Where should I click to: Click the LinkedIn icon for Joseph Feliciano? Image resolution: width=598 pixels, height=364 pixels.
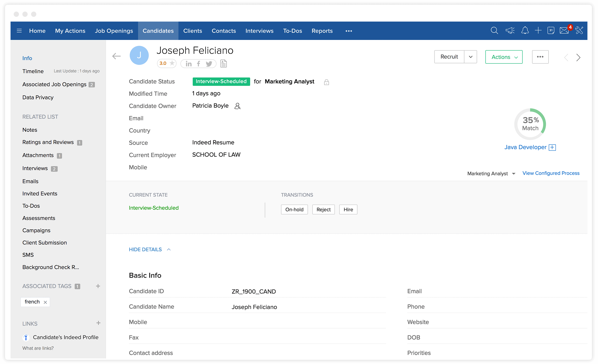188,63
